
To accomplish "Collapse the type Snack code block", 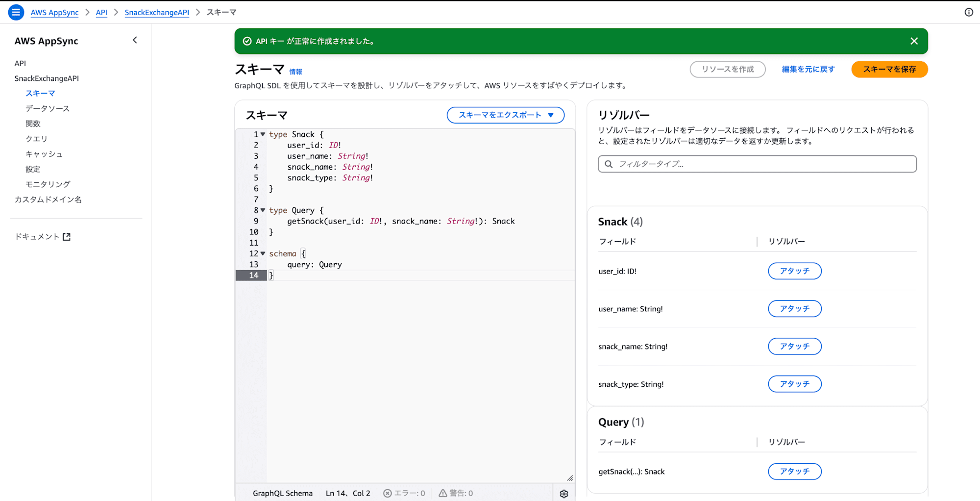I will 263,134.
